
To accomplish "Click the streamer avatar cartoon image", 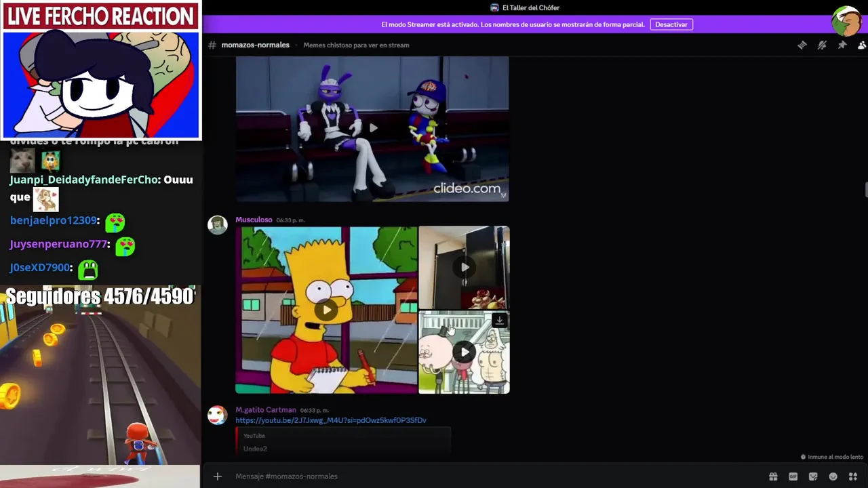I will (x=100, y=84).
